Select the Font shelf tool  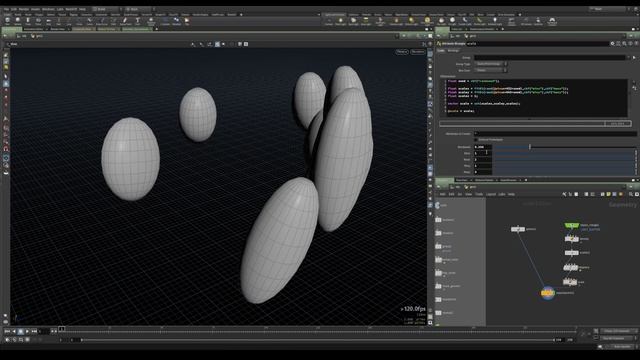point(138,21)
